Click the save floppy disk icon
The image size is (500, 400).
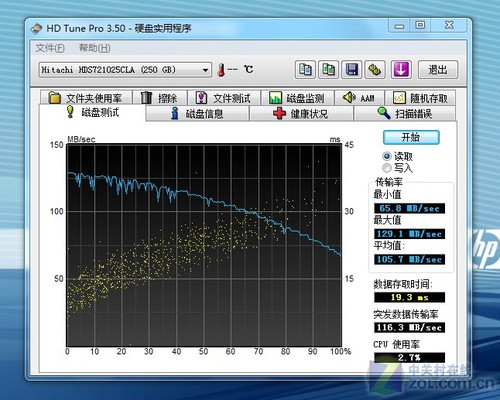tap(352, 70)
